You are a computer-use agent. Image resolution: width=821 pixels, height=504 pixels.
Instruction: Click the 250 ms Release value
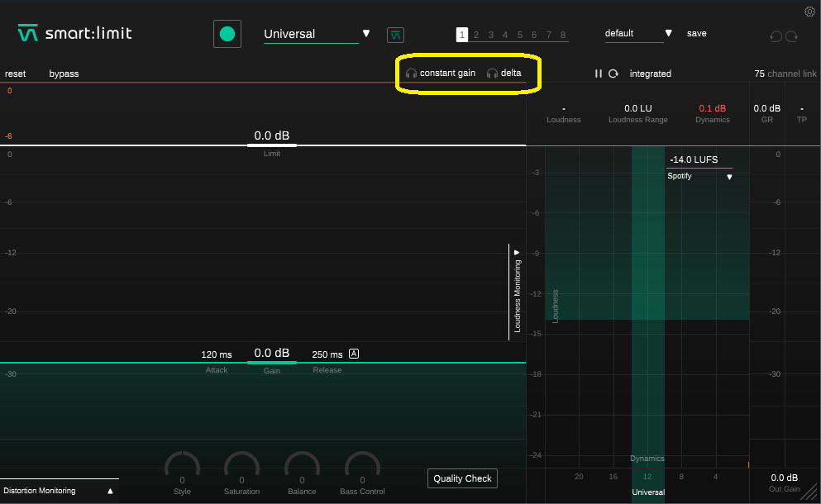tap(327, 354)
